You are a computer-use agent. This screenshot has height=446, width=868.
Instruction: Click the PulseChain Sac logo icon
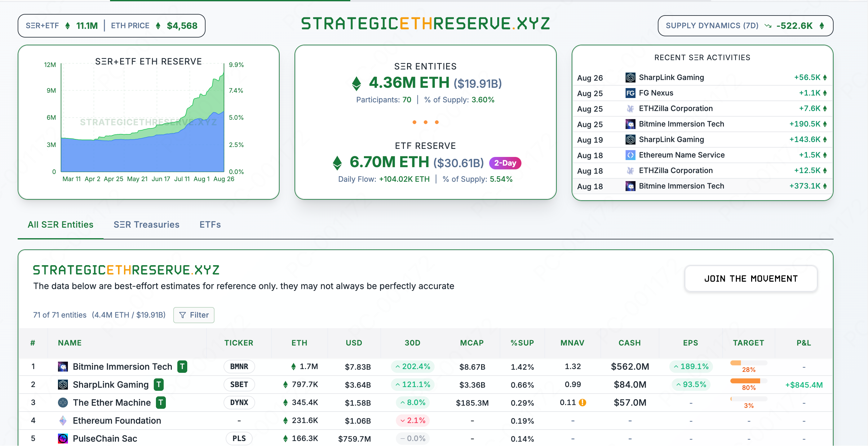[63, 438]
